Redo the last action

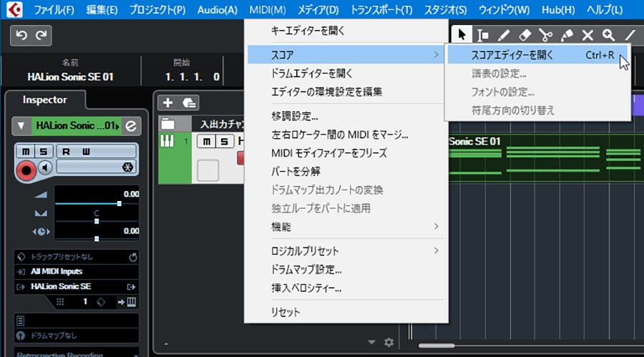point(41,36)
